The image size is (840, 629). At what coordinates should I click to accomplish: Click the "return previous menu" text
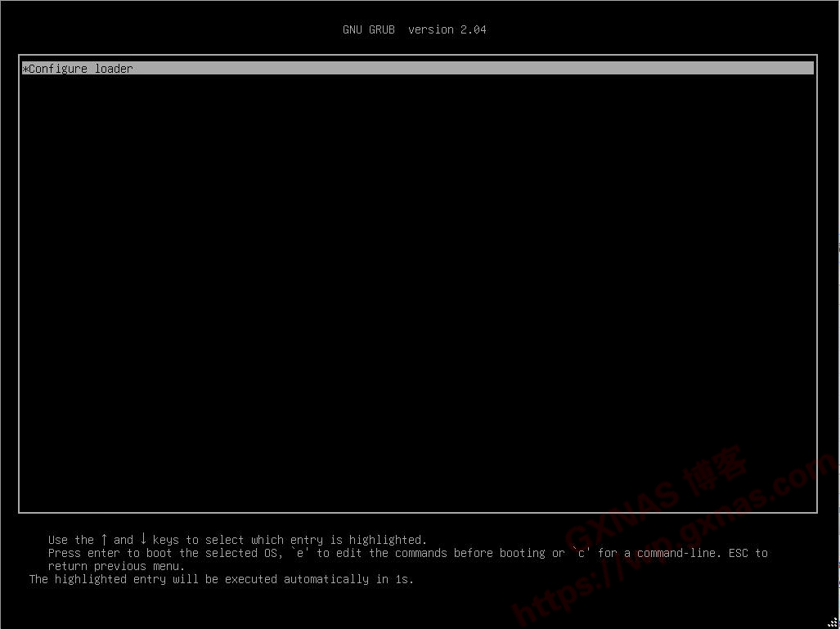116,566
